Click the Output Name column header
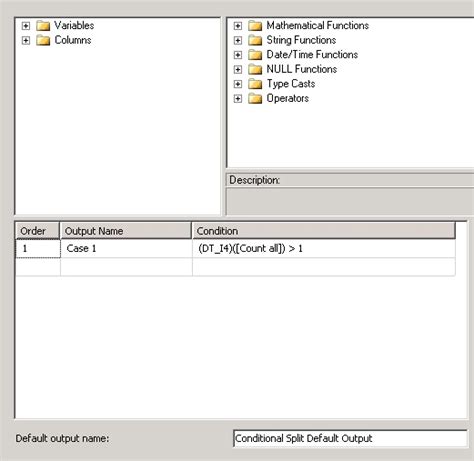This screenshot has height=461, width=474. 126,231
